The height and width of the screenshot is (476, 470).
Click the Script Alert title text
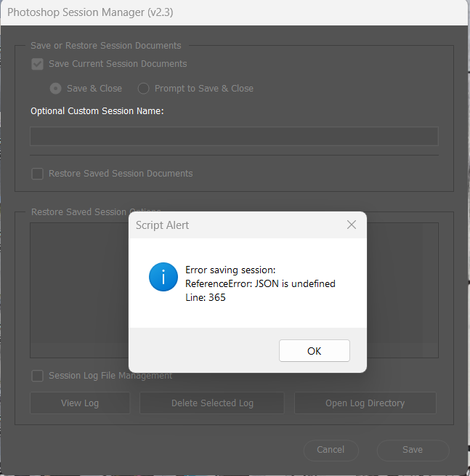[162, 225]
